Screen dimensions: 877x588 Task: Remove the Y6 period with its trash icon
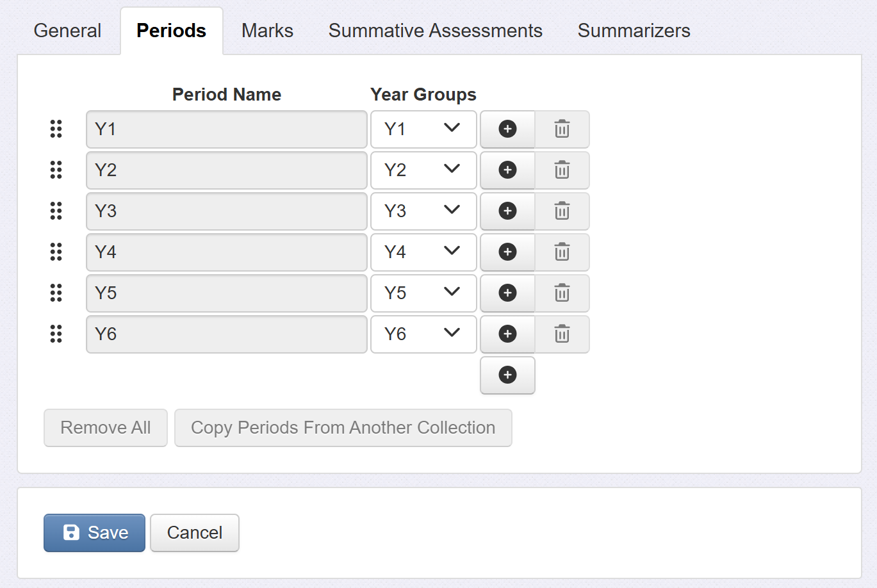[562, 334]
